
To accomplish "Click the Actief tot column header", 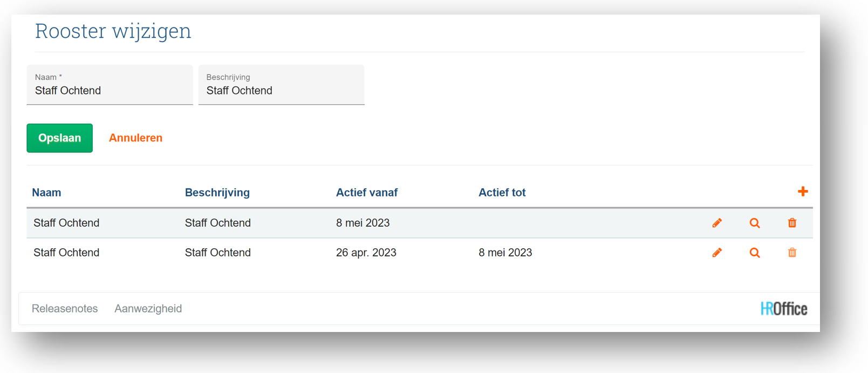I will pos(502,193).
